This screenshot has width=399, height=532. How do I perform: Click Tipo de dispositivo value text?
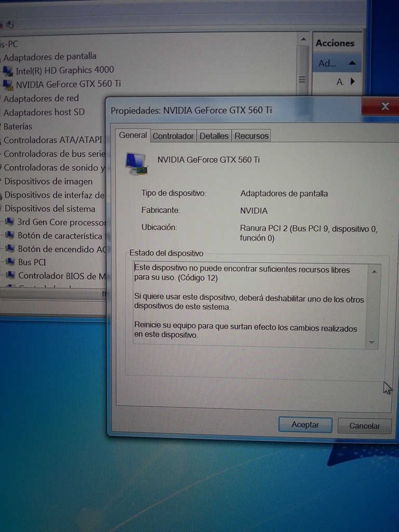pos(284,194)
